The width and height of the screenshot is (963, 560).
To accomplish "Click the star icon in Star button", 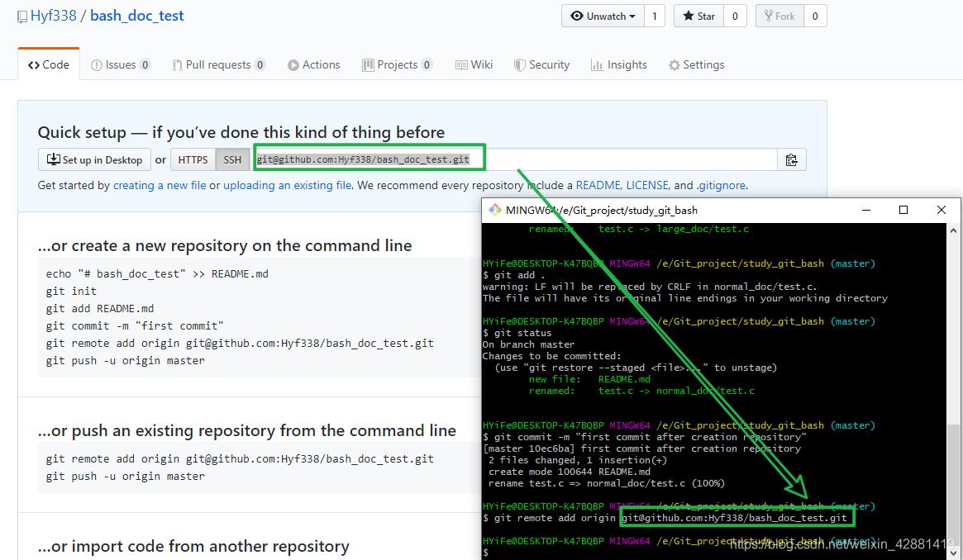I will tap(689, 16).
